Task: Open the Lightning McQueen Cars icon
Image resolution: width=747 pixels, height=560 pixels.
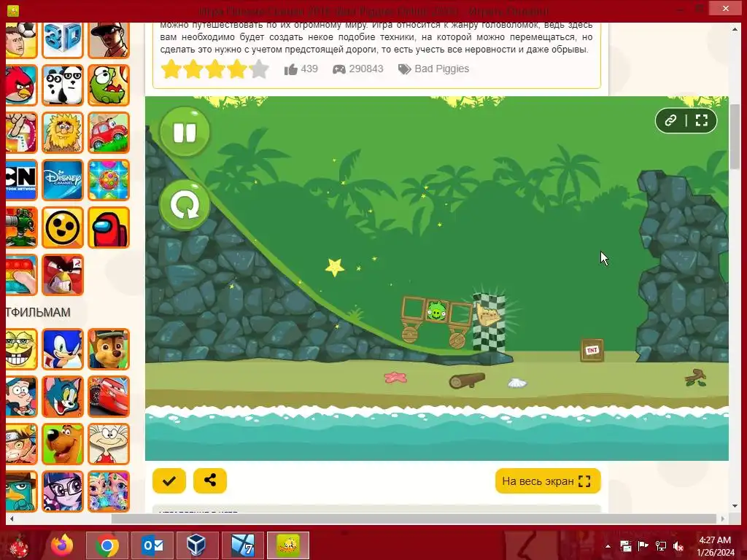Action: point(109,397)
